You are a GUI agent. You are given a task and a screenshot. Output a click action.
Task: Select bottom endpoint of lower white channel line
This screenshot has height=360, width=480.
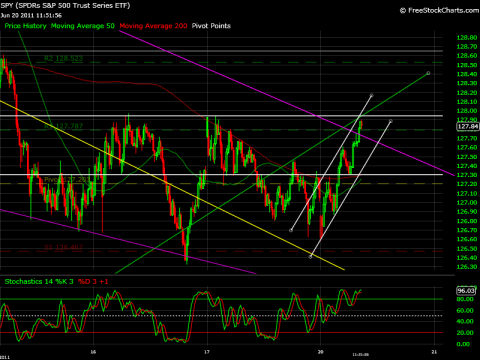(x=310, y=257)
